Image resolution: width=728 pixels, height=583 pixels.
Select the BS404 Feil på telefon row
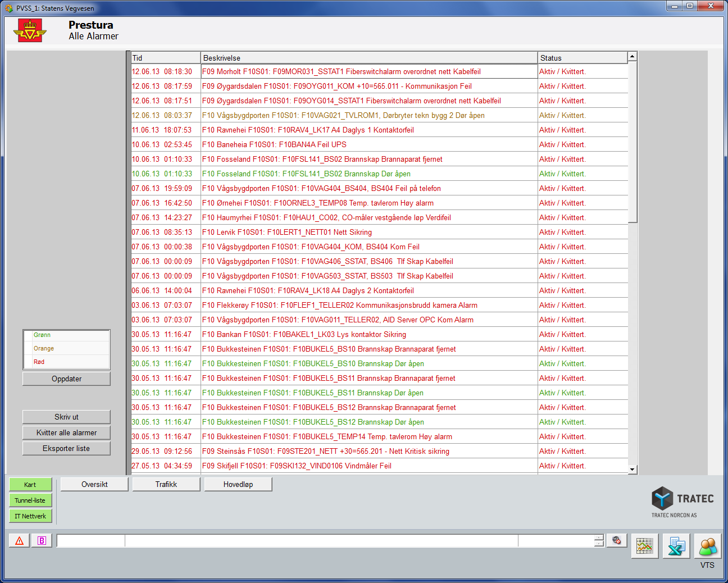379,188
